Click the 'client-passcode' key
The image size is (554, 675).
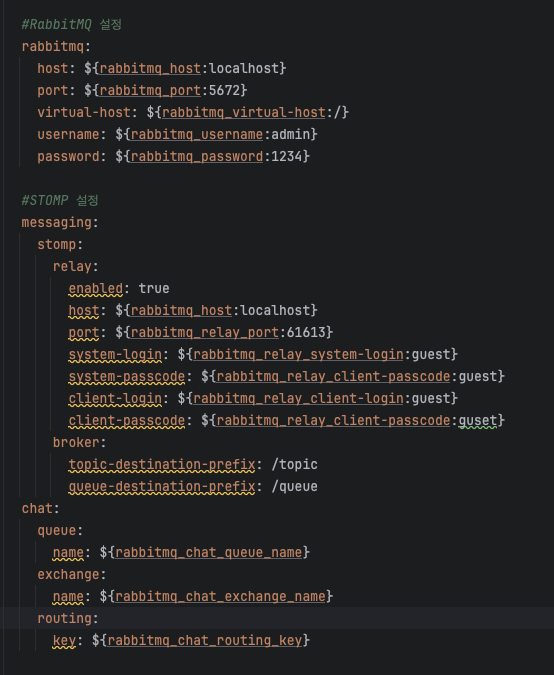(127, 420)
